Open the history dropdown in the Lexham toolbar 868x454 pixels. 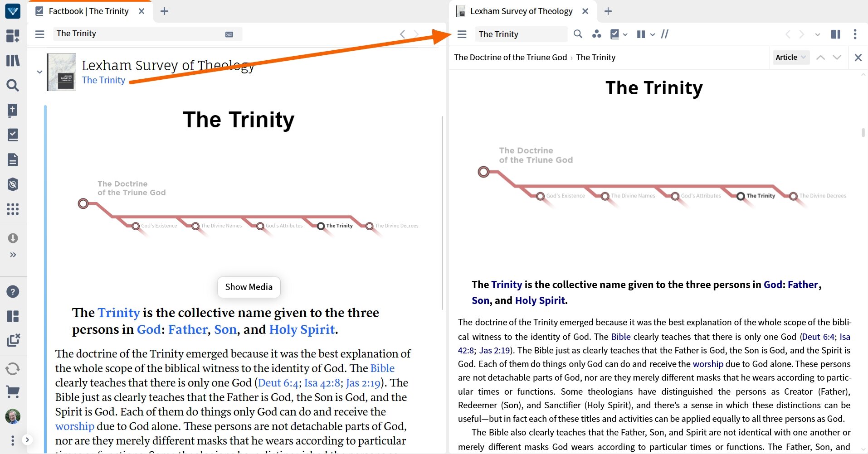818,34
